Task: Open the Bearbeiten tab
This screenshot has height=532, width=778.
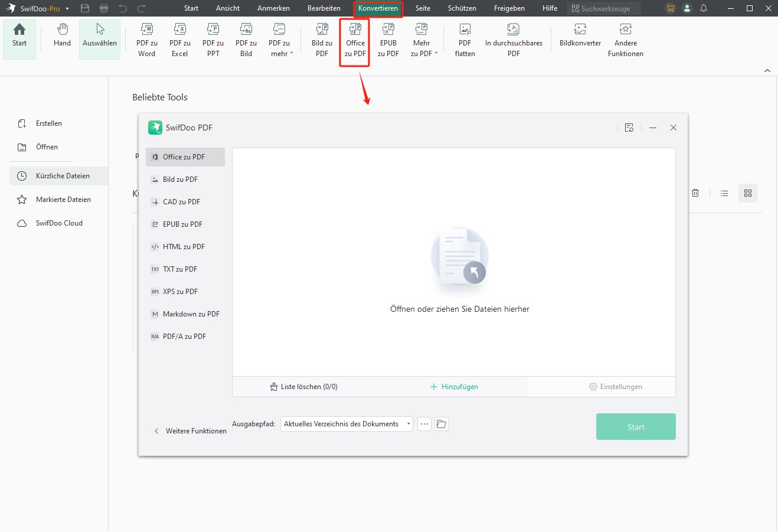Action: pyautogui.click(x=324, y=8)
